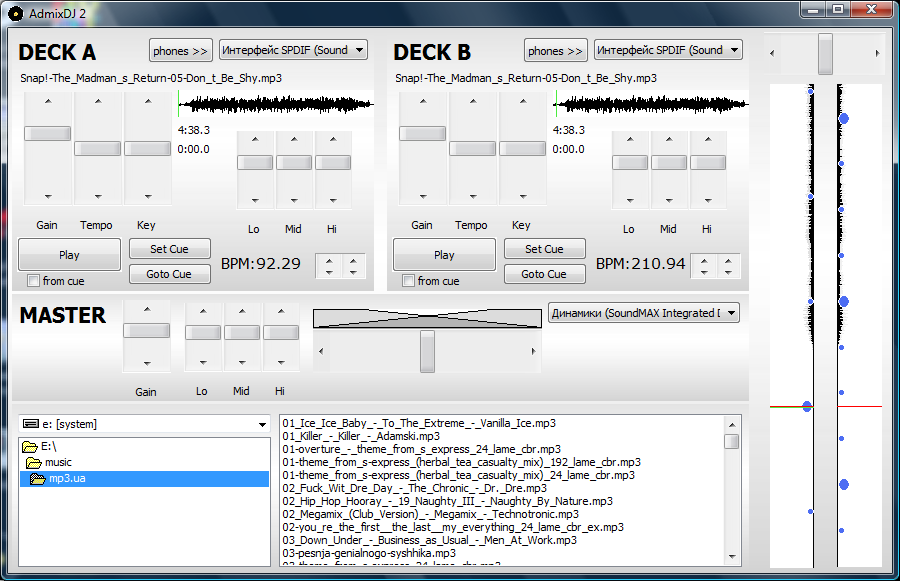
Task: Click the center crossfader handle
Action: (428, 349)
